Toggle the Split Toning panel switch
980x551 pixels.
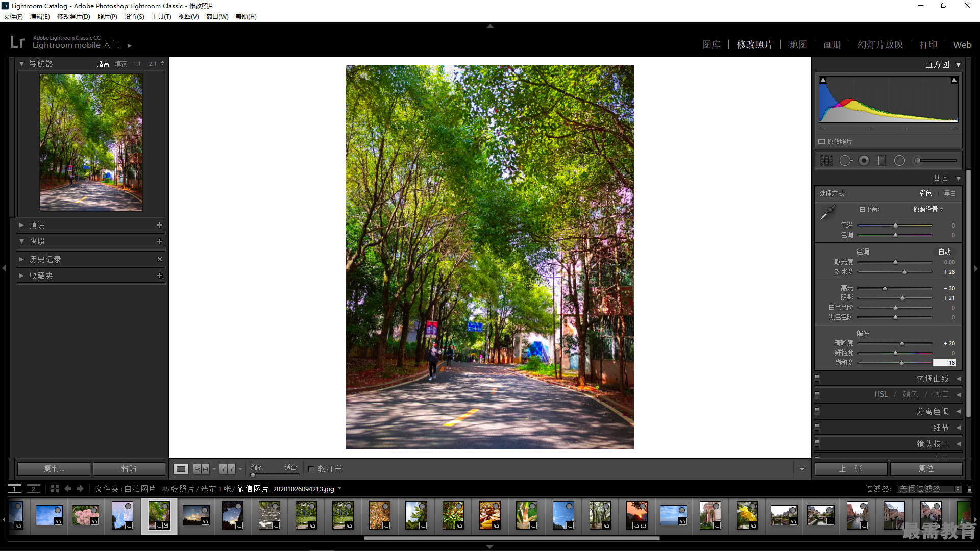click(817, 411)
